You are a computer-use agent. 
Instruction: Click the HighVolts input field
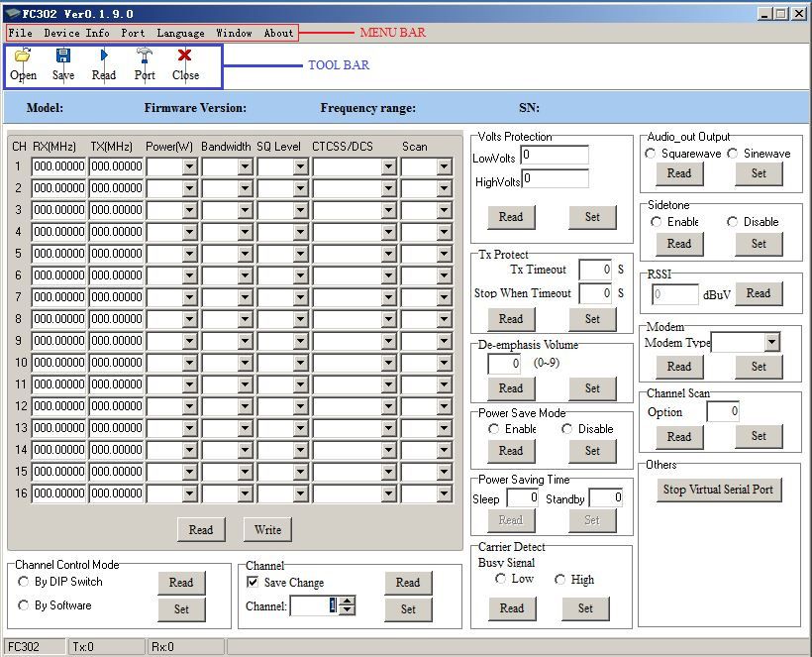pyautogui.click(x=555, y=178)
